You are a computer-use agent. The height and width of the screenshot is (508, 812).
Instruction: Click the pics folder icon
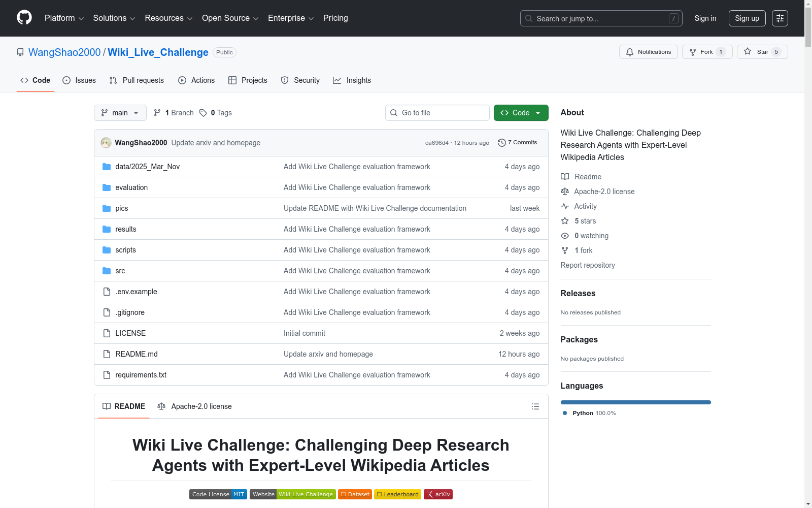107,208
